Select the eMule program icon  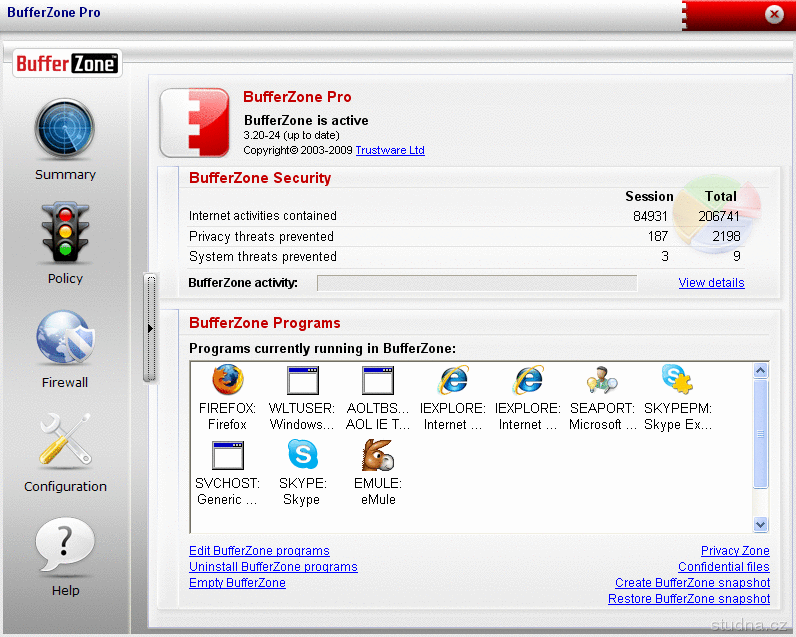[376, 456]
